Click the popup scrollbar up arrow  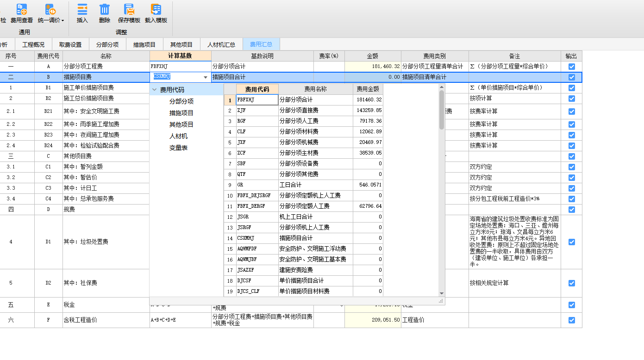pos(442,87)
